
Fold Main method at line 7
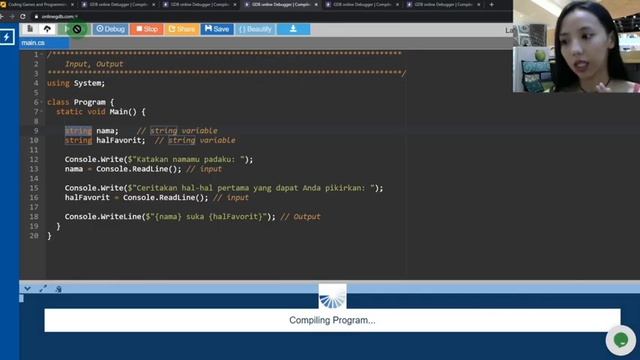coord(42,111)
